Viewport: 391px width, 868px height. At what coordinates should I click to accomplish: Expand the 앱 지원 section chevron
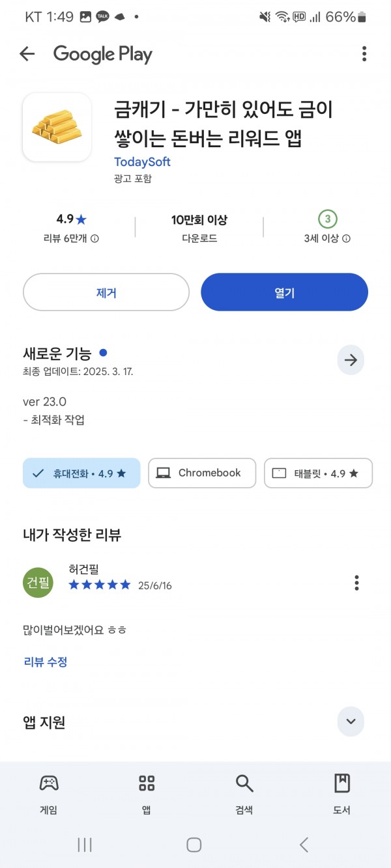point(351,721)
